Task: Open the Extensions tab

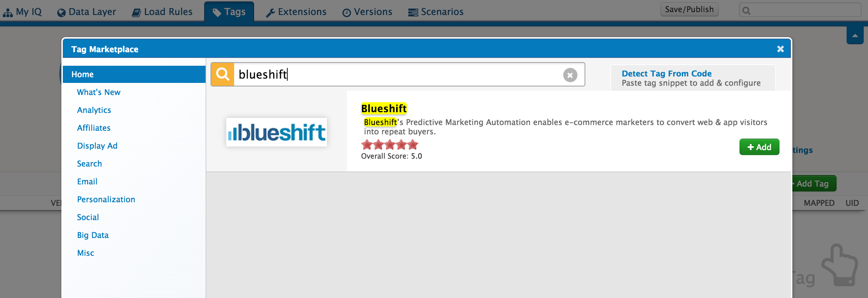Action: 296,12
